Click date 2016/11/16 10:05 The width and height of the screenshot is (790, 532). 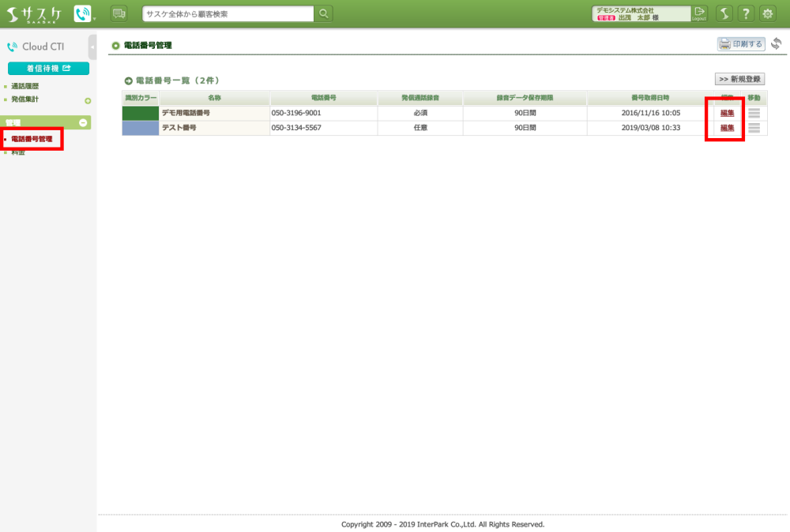(x=650, y=113)
